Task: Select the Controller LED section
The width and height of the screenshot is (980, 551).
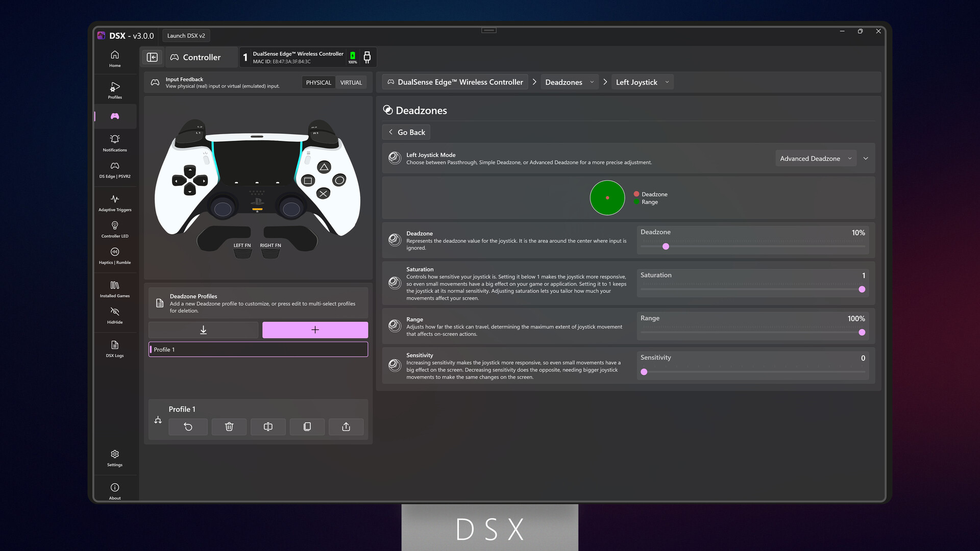Action: tap(114, 229)
